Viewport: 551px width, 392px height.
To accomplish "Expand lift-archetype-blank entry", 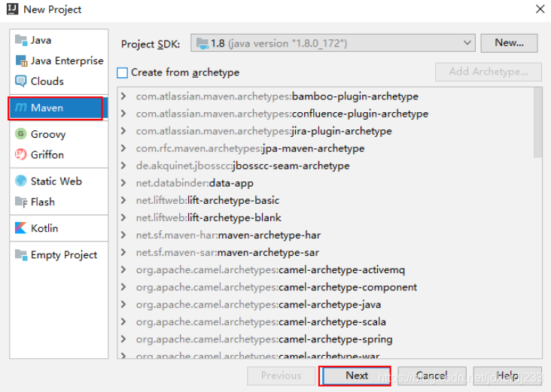I will (123, 217).
